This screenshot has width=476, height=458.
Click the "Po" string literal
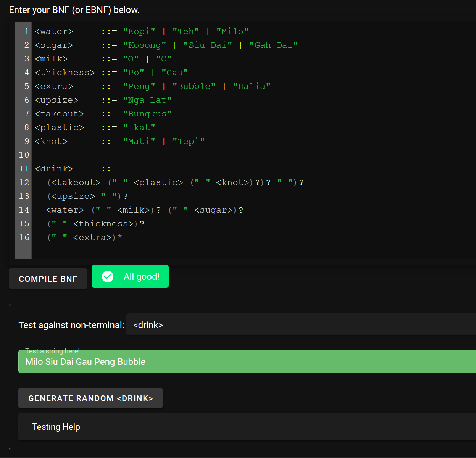point(134,73)
